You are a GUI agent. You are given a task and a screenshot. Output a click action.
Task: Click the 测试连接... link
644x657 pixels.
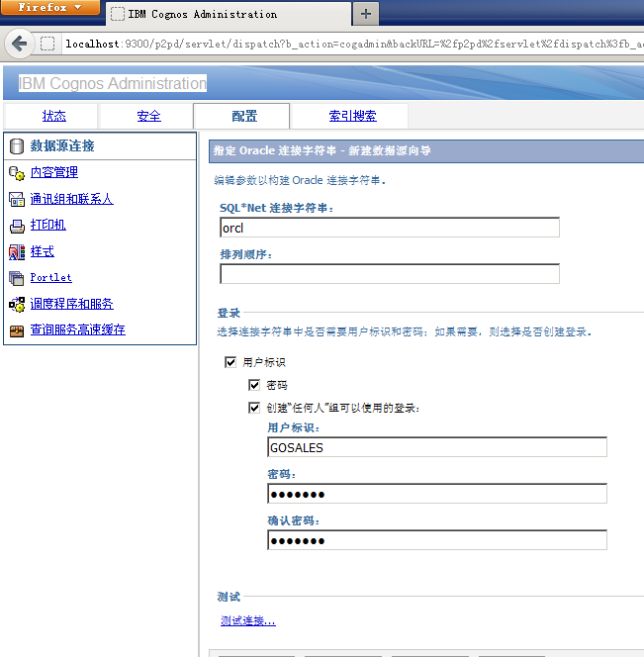(x=248, y=620)
